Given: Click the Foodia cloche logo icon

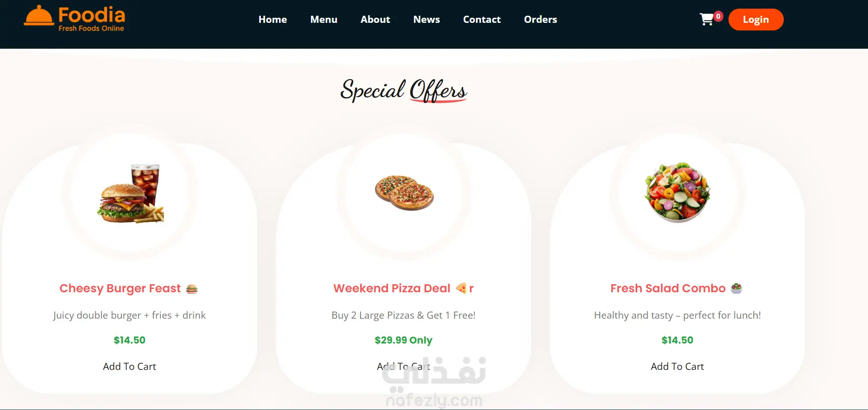Looking at the screenshot, I should pos(39,15).
